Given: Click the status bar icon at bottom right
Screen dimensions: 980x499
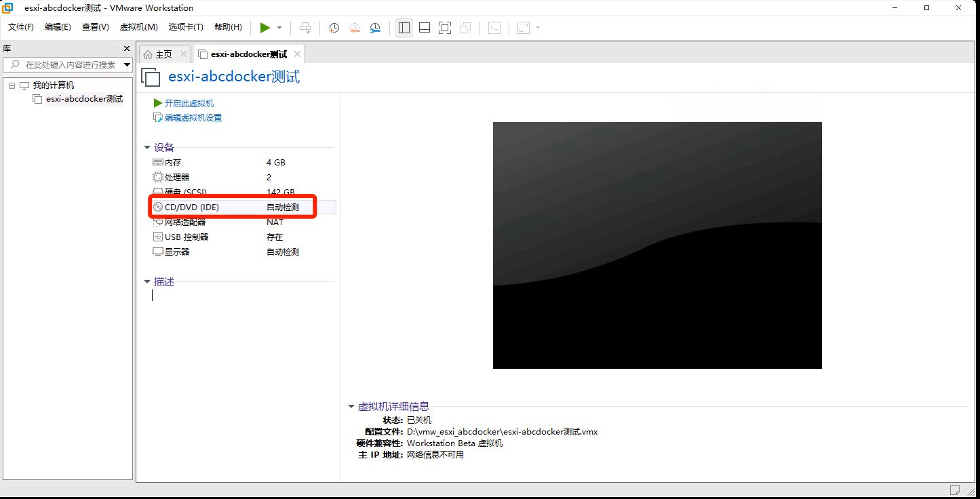Looking at the screenshot, I should tap(955, 490).
